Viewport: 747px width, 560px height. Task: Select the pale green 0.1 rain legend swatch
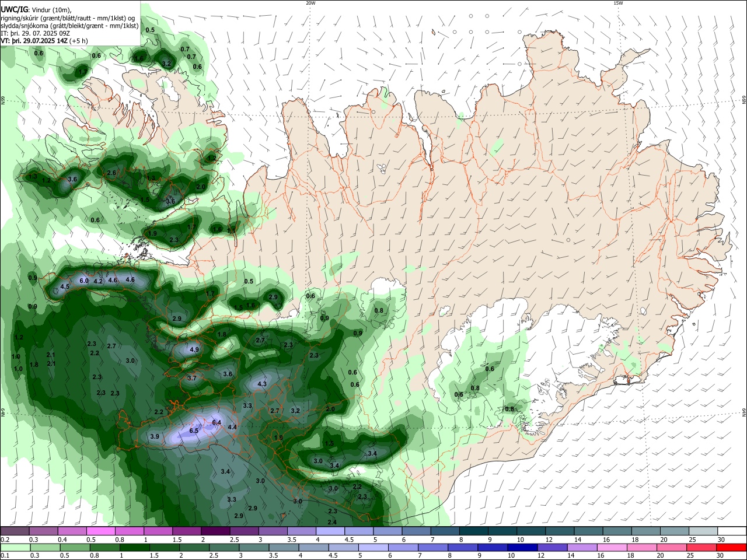[x=15, y=547]
